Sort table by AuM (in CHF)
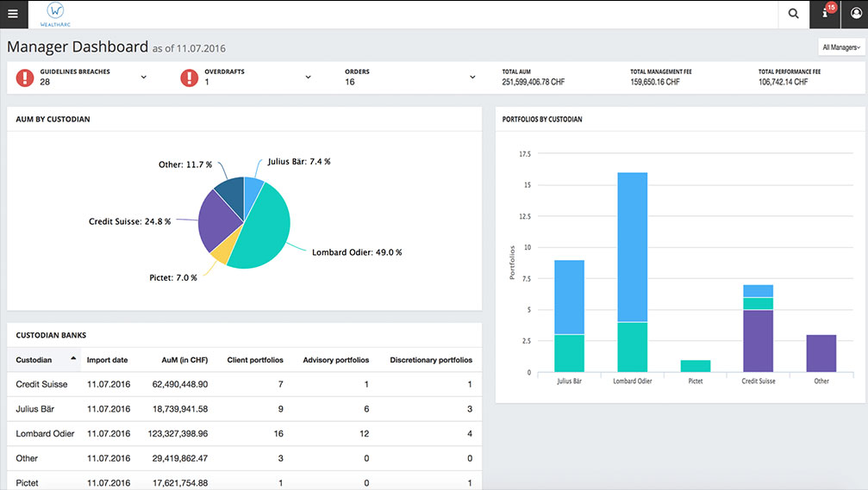 184,360
